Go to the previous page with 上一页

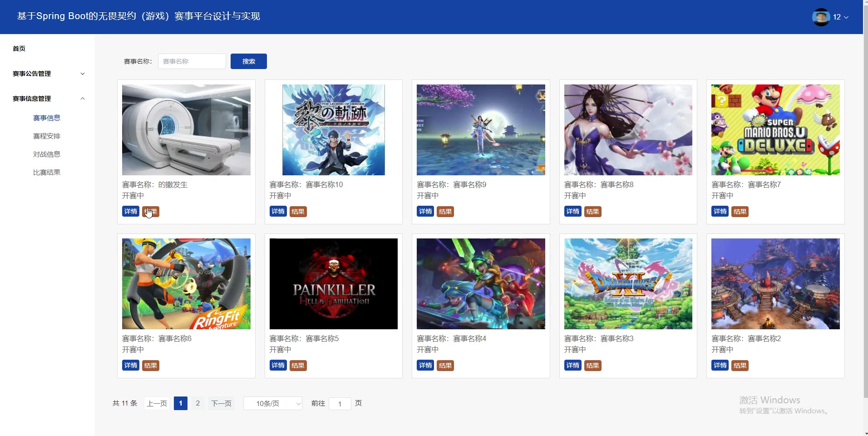(157, 403)
